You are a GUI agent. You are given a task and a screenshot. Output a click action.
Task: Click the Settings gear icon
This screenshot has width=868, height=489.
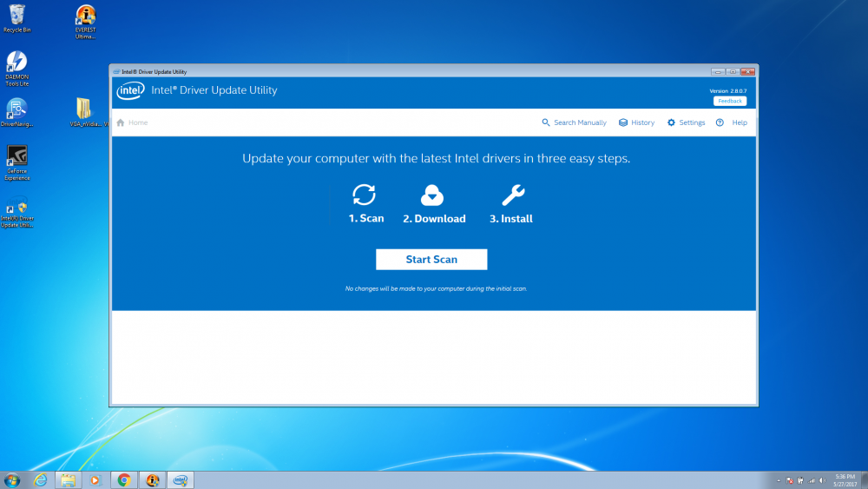click(671, 122)
